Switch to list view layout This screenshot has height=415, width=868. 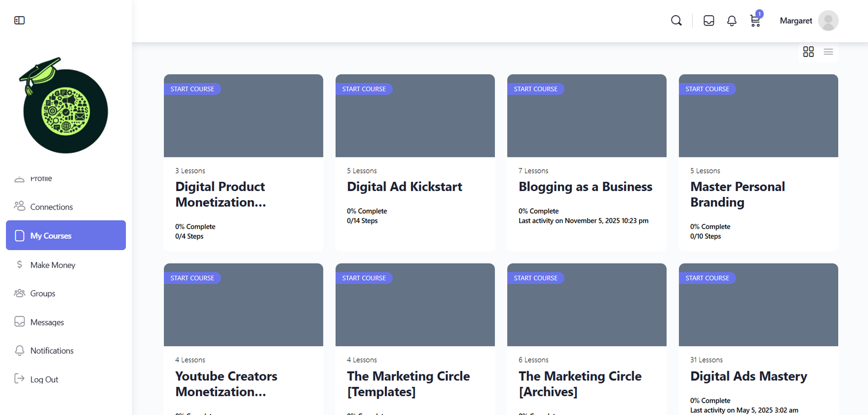pyautogui.click(x=828, y=52)
